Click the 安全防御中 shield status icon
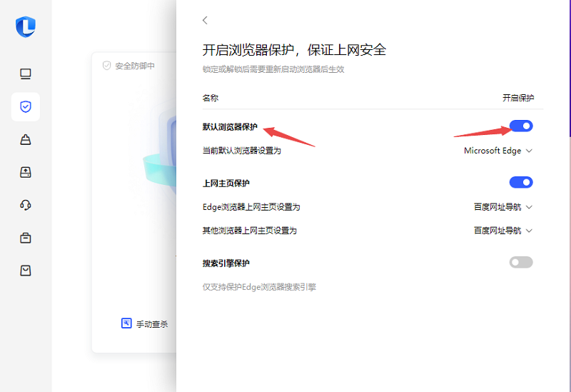Image resolution: width=571 pixels, height=392 pixels. coord(106,66)
